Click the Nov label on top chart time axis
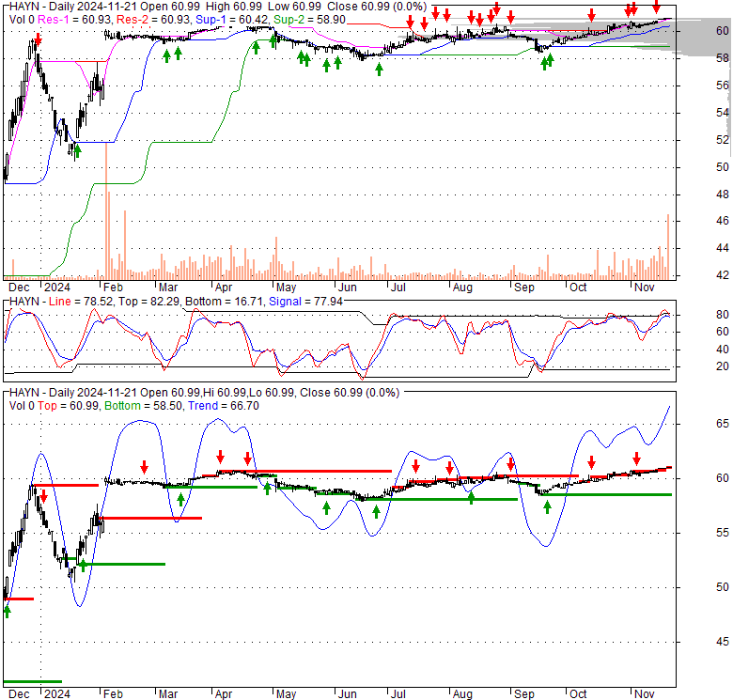The height and width of the screenshot is (700, 733). click(x=644, y=288)
